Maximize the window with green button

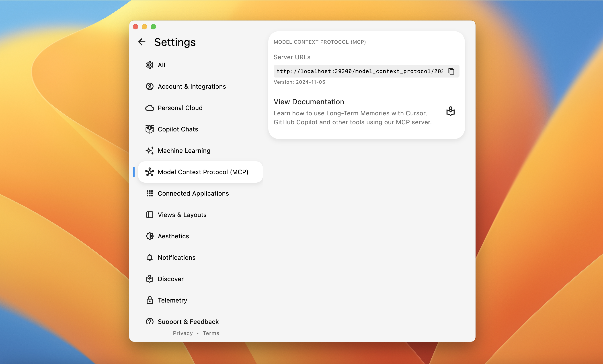click(x=154, y=27)
